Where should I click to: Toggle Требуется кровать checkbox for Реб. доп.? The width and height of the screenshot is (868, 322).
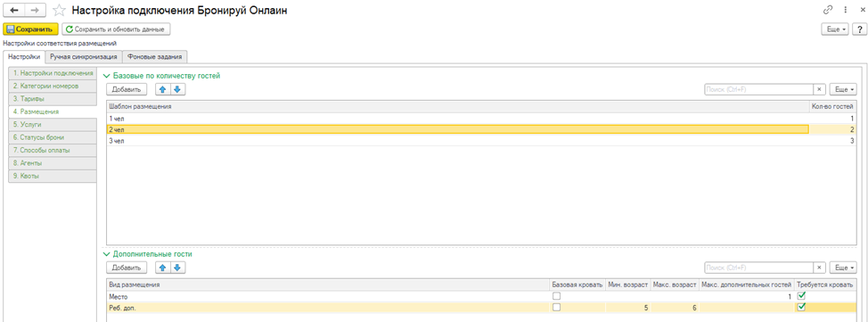tap(800, 307)
